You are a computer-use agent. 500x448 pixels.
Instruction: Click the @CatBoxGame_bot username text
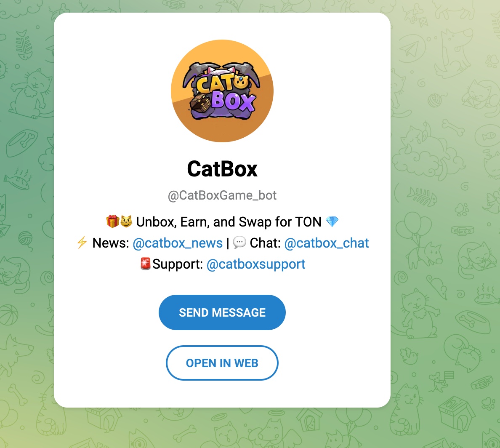point(222,195)
